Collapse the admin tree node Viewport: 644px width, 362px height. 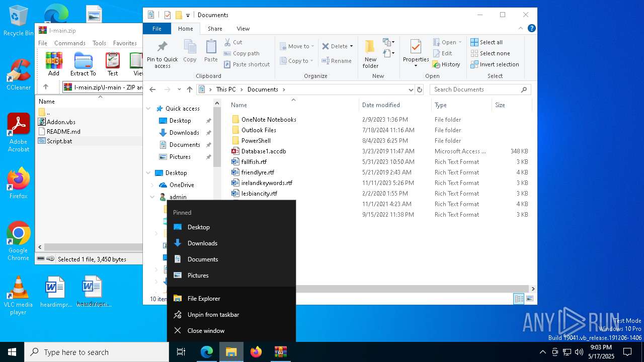[152, 197]
